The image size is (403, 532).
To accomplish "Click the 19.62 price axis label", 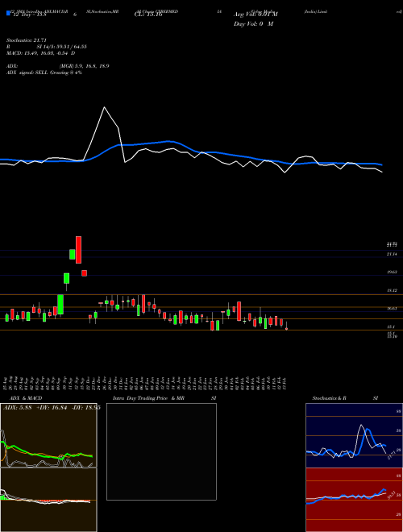I will [x=392, y=272].
